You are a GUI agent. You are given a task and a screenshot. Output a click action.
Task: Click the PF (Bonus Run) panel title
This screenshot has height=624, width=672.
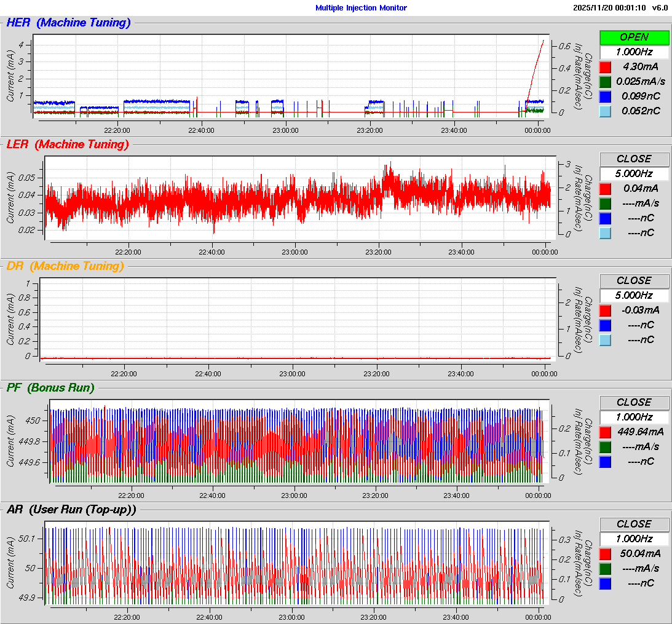pyautogui.click(x=50, y=387)
